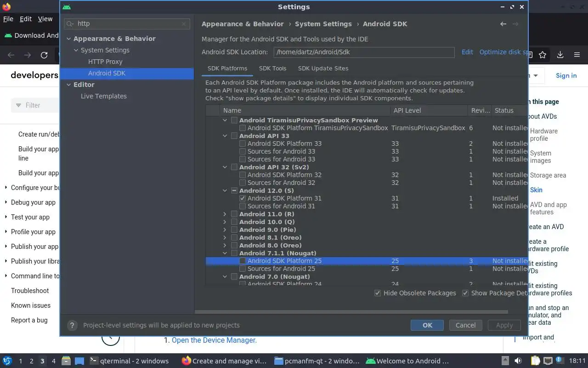
Task: Open Firefox hamburger menu
Action: [577, 55]
